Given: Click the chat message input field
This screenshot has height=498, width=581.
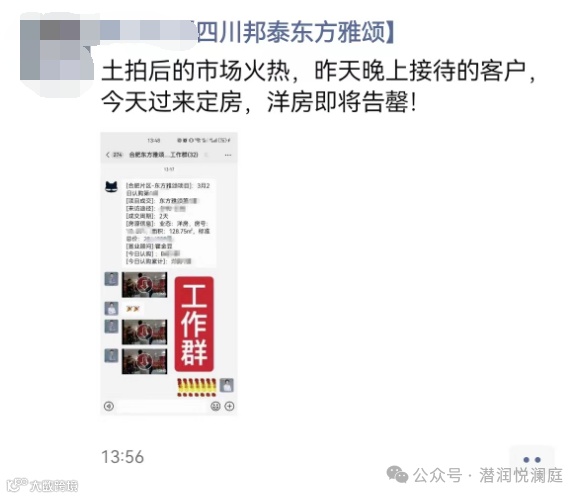Looking at the screenshot, I should (x=162, y=406).
